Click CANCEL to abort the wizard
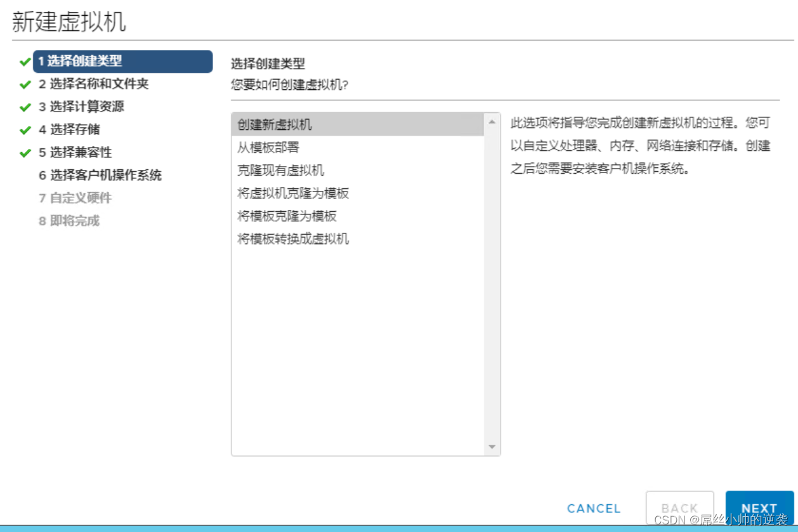The width and height of the screenshot is (798, 532). (593, 508)
